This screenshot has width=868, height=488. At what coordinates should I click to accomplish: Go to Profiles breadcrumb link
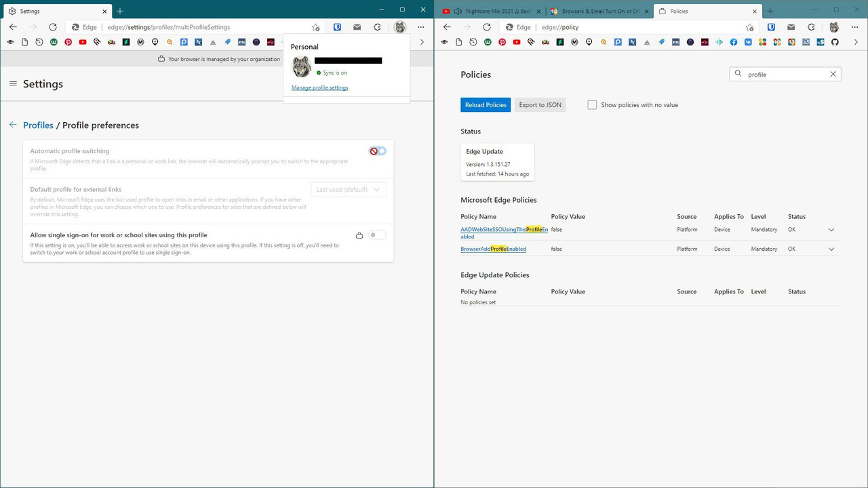38,125
